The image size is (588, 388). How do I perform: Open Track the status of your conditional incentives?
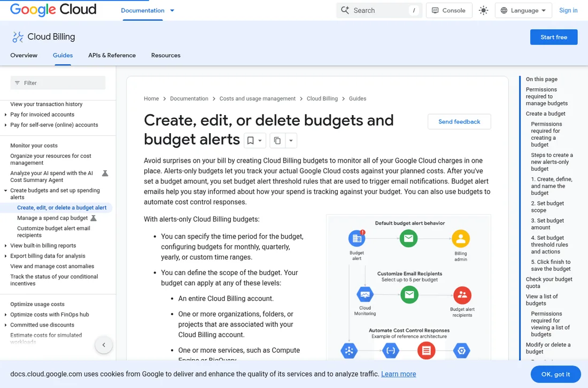point(54,280)
